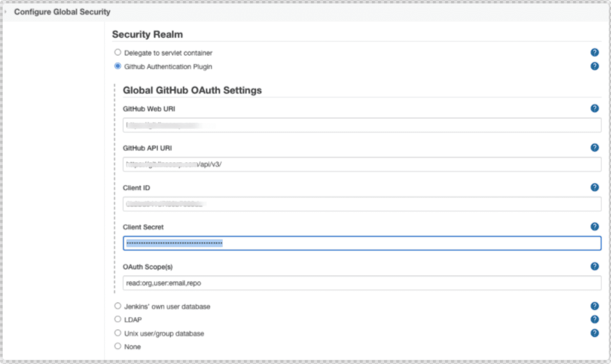Select Github Authentication Plugin radio button
This screenshot has height=364, width=611.
[118, 66]
